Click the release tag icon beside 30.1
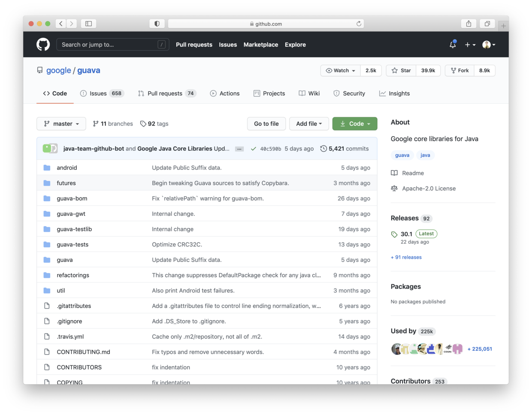The image size is (532, 415). coord(394,234)
